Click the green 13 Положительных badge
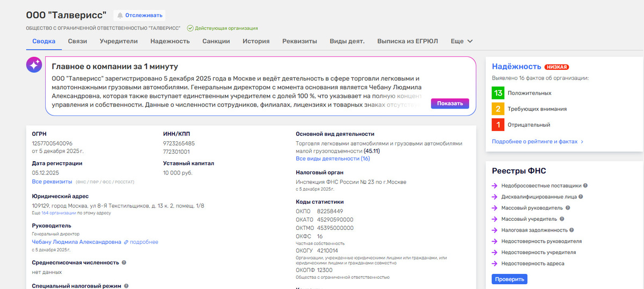Viewport: 644px width, 289px height. [x=498, y=93]
